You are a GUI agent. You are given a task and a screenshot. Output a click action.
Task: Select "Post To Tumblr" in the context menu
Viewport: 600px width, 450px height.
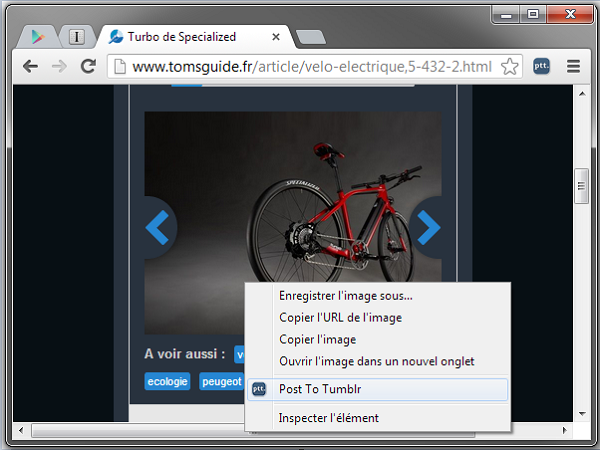click(x=377, y=390)
